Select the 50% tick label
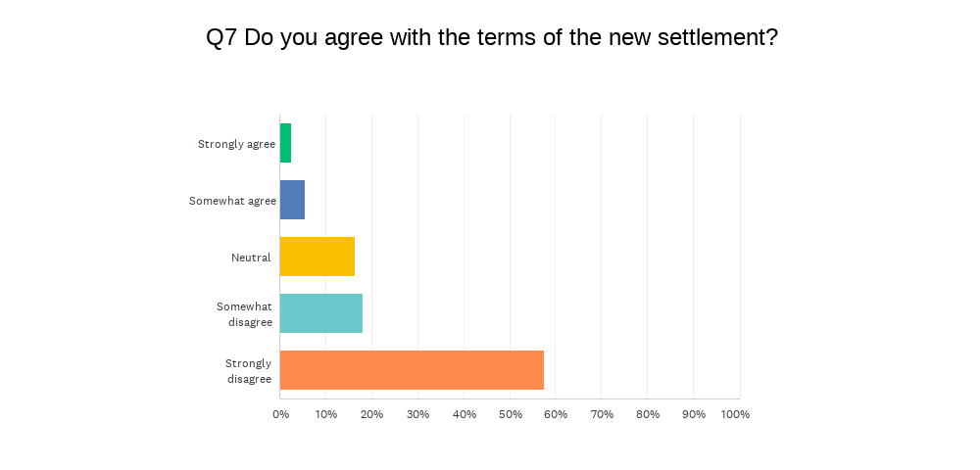This screenshot has width=980, height=470. point(510,414)
